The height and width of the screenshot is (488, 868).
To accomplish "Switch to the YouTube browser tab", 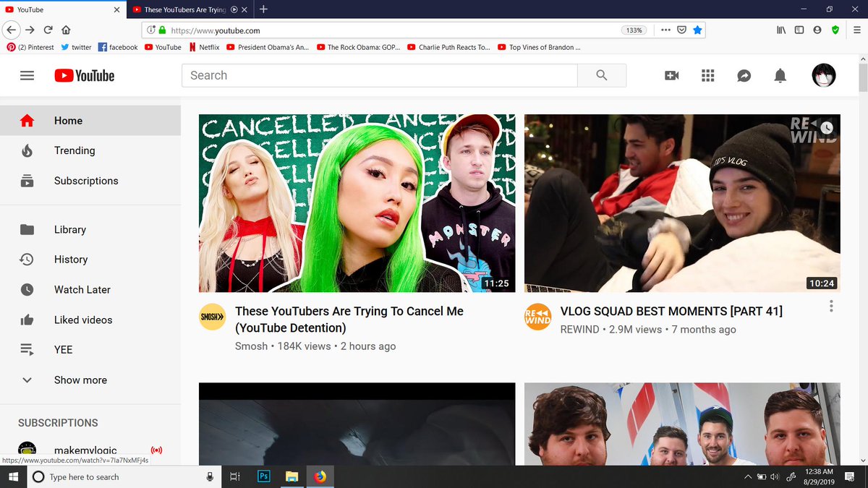I will (x=63, y=9).
